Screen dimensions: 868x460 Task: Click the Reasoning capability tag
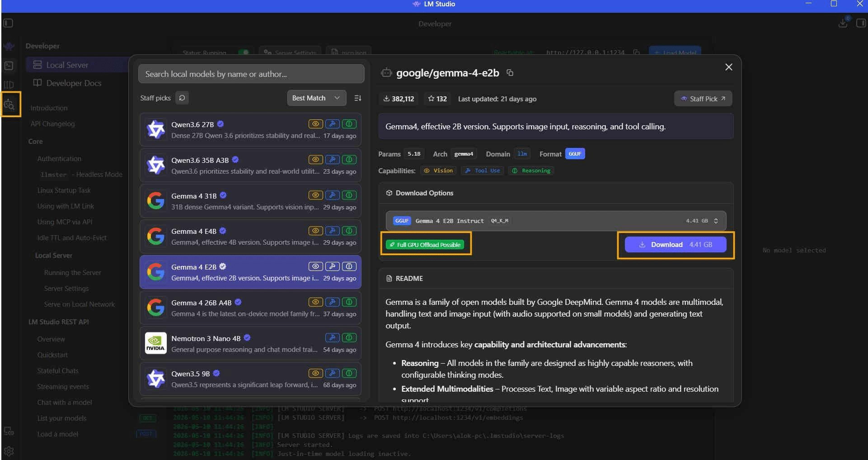[x=531, y=171]
